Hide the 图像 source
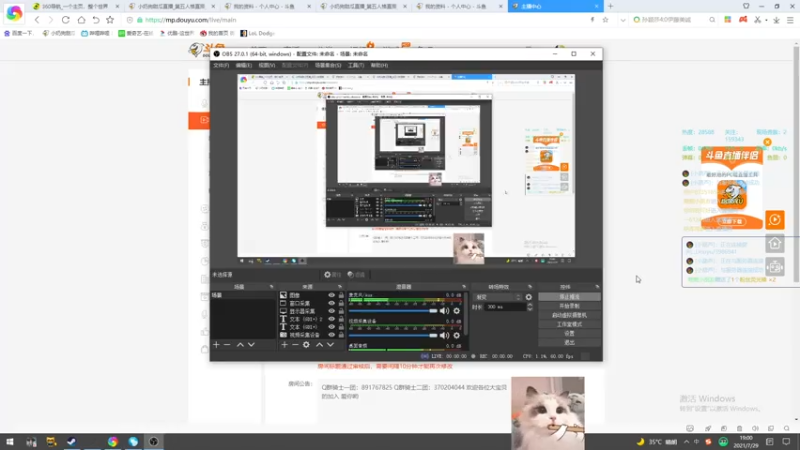 [331, 295]
